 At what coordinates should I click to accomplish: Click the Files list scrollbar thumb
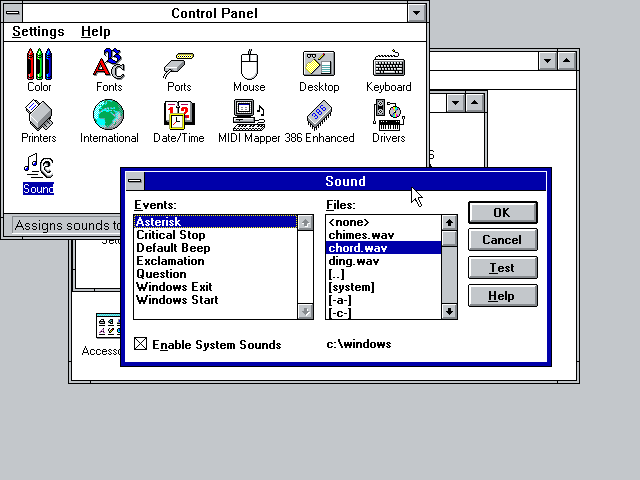click(x=449, y=238)
